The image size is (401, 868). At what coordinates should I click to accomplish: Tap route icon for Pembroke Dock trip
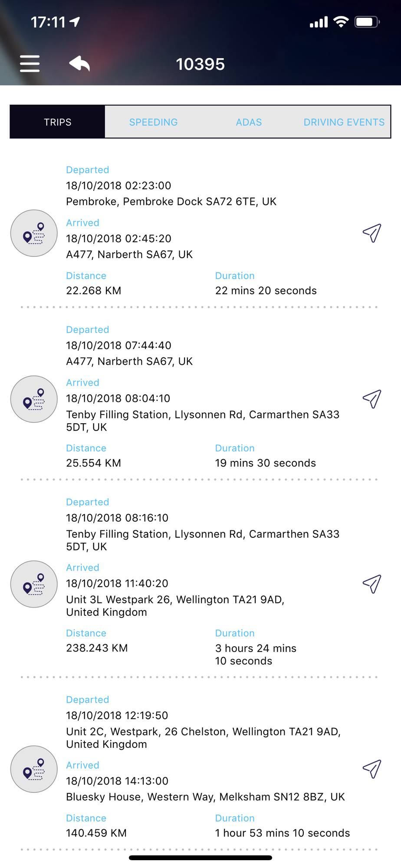click(34, 233)
